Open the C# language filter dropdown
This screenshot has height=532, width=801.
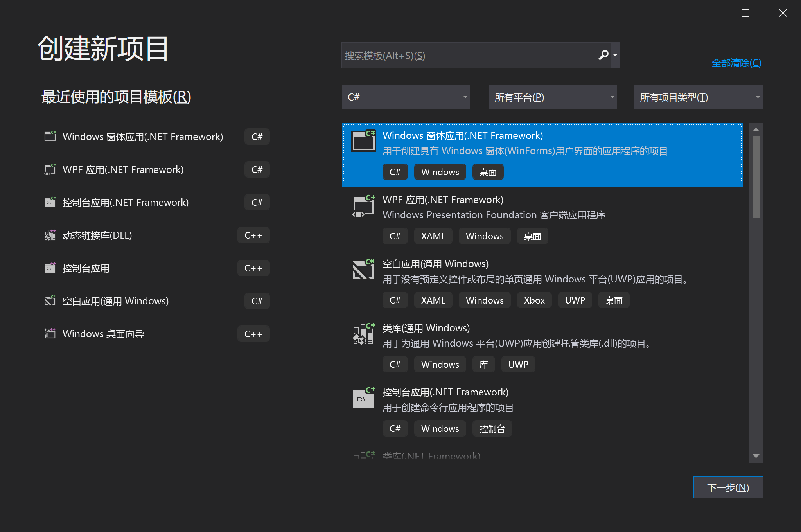[406, 97]
